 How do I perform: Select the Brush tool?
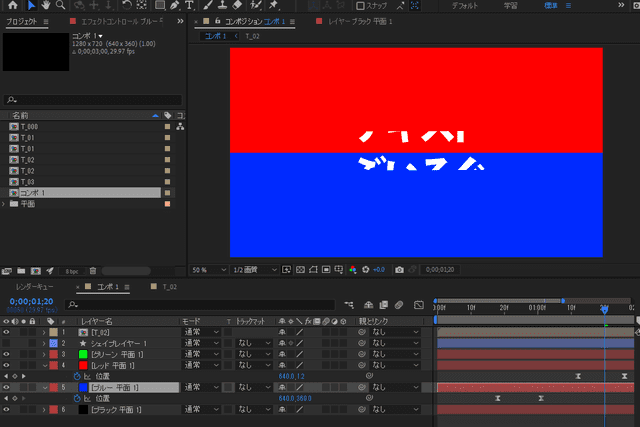[208, 5]
